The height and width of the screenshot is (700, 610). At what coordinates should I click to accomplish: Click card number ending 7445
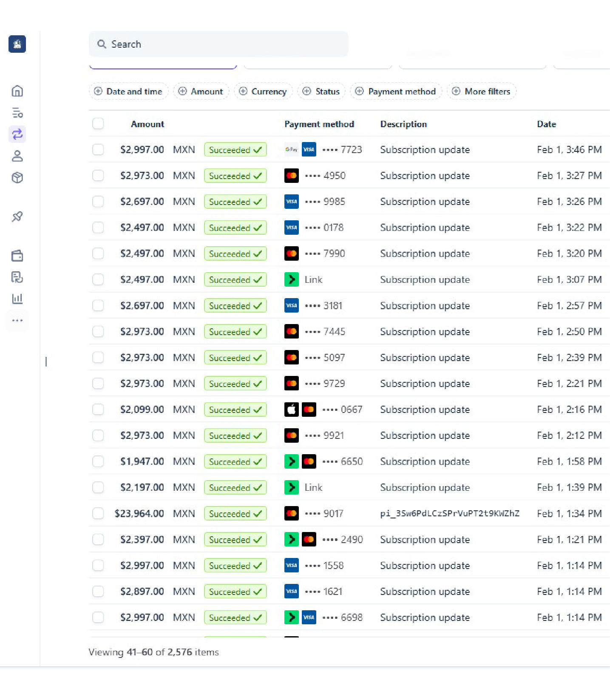(x=325, y=331)
